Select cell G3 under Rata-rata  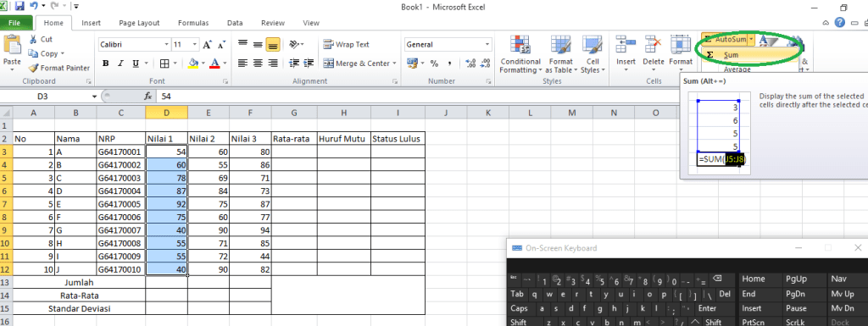294,152
